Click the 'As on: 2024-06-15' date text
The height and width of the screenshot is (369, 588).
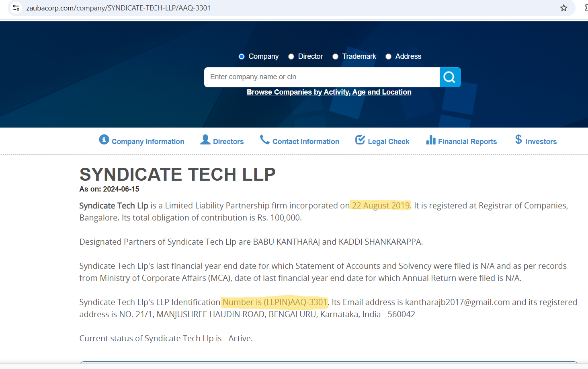tap(109, 189)
